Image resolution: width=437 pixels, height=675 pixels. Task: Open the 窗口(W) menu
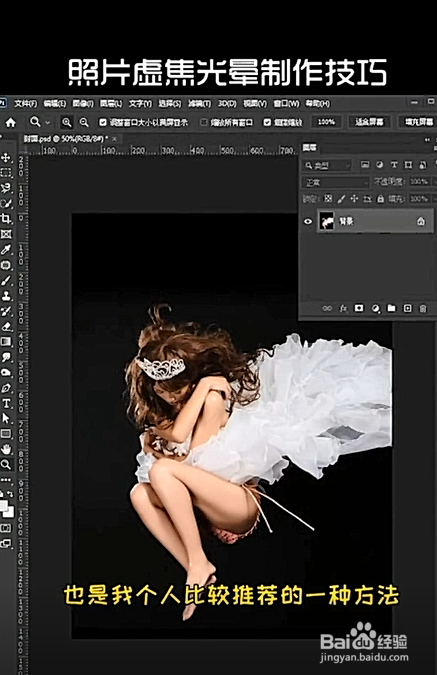[x=286, y=104]
